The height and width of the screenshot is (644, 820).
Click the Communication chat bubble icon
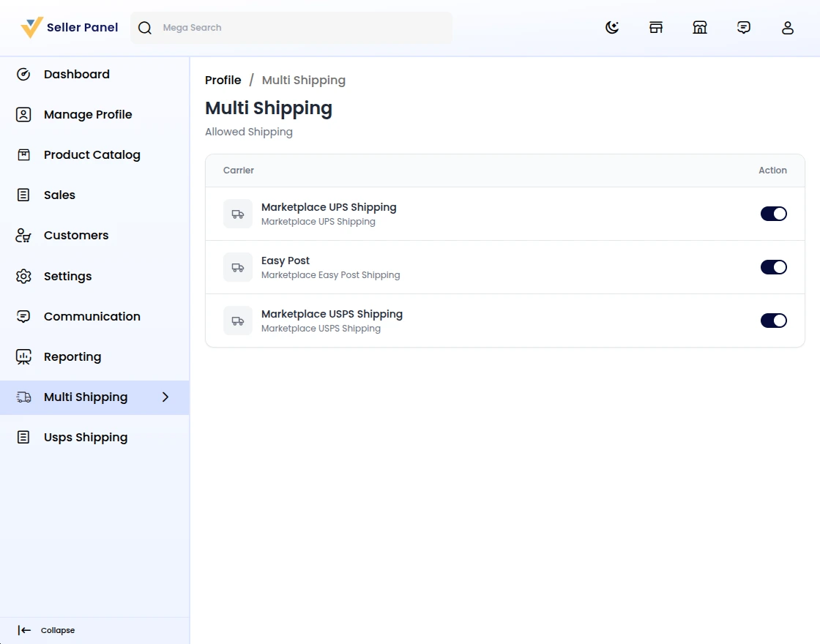coord(23,316)
